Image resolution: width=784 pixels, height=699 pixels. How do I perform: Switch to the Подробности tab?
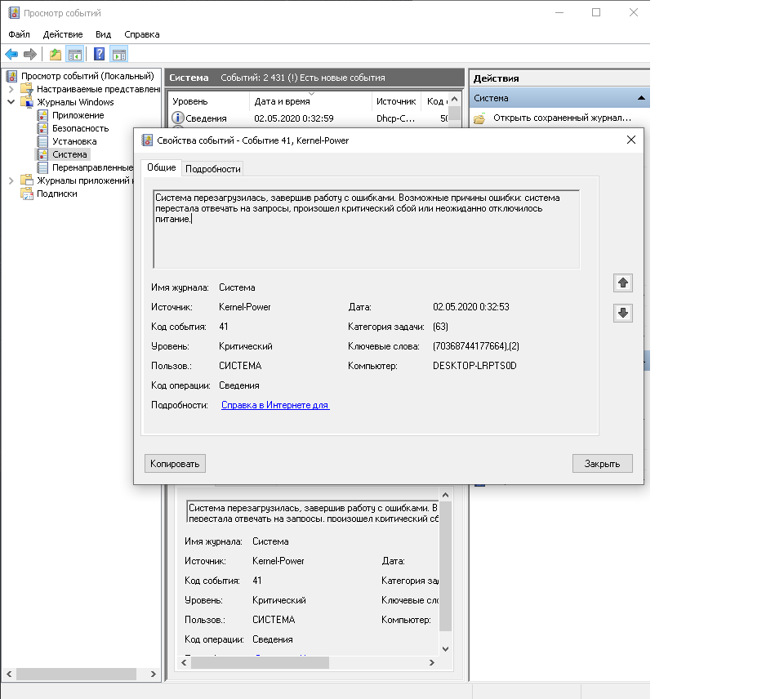[213, 169]
